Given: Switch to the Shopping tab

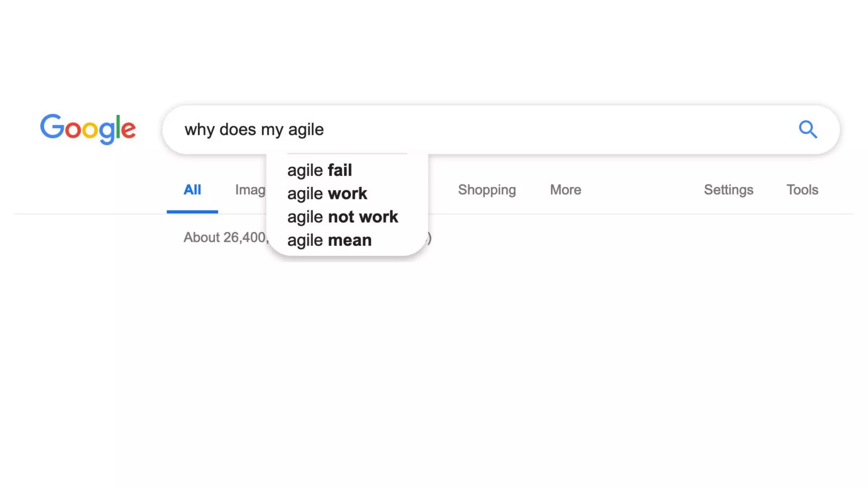Looking at the screenshot, I should coord(487,190).
